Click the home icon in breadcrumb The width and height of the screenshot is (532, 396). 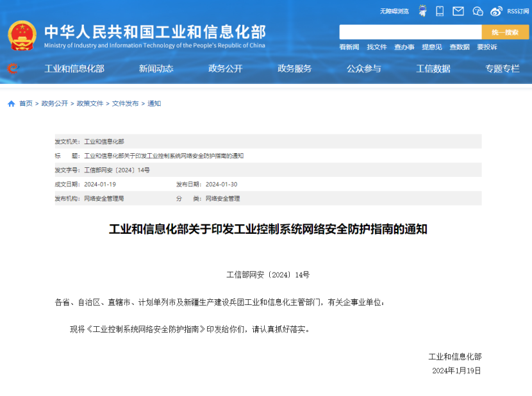pos(11,104)
